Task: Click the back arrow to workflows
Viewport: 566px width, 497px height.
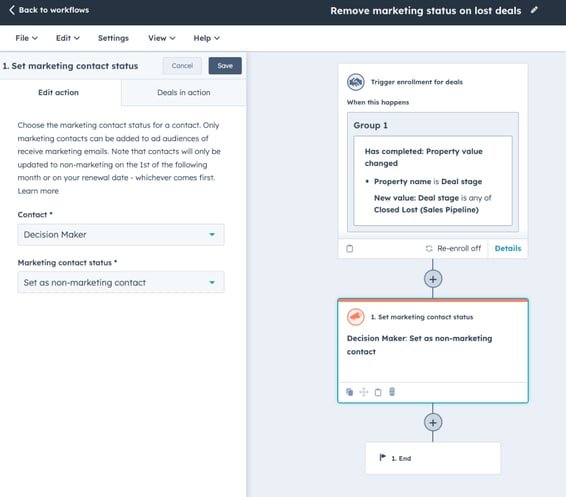Action: coord(12,10)
